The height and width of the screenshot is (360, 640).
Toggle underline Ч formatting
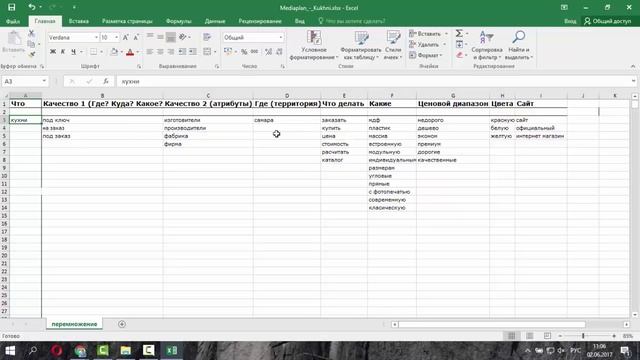(73, 52)
